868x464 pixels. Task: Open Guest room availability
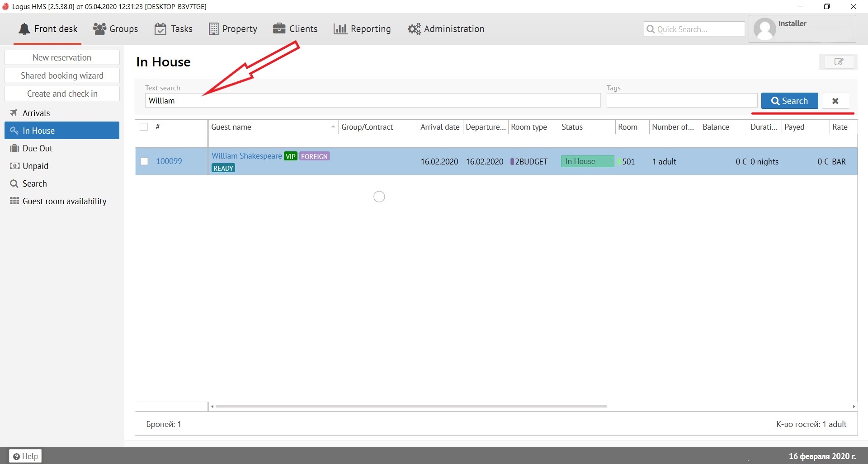[62, 201]
